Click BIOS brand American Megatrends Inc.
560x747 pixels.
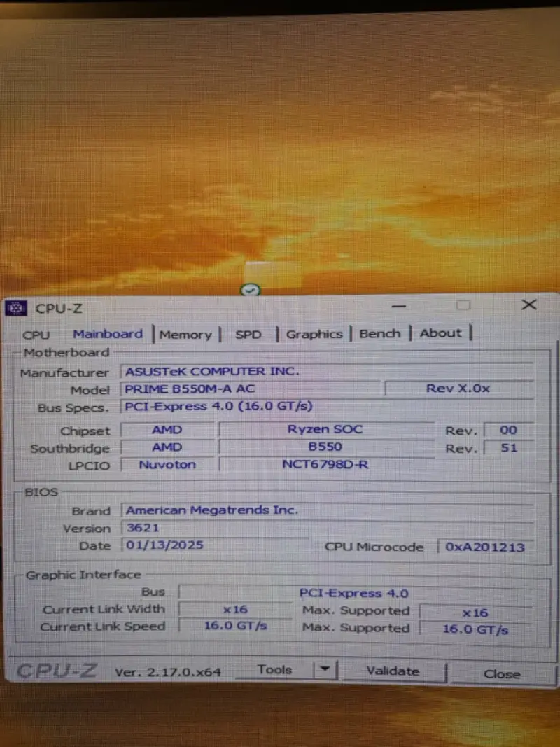coord(328,510)
